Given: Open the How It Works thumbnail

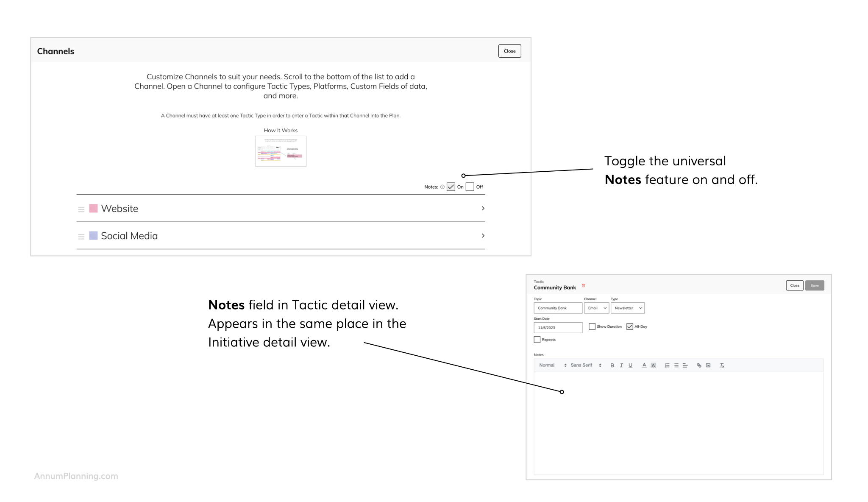Looking at the screenshot, I should (x=281, y=151).
